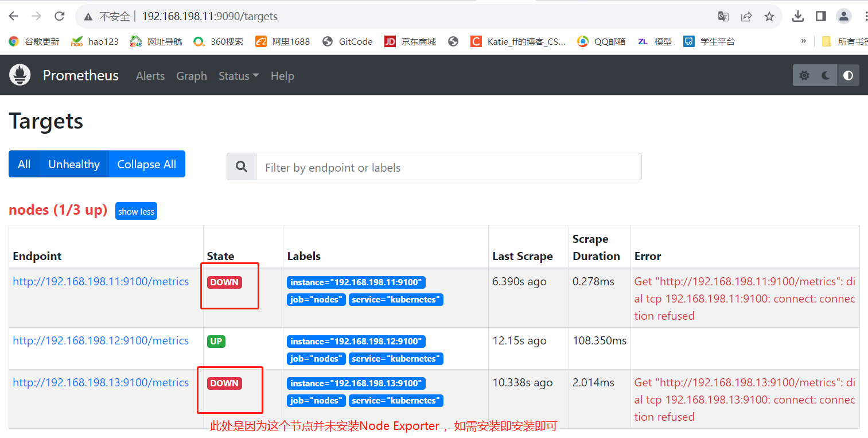868x438 pixels.
Task: Click the unnamed globe bookmark icon
Action: [453, 41]
